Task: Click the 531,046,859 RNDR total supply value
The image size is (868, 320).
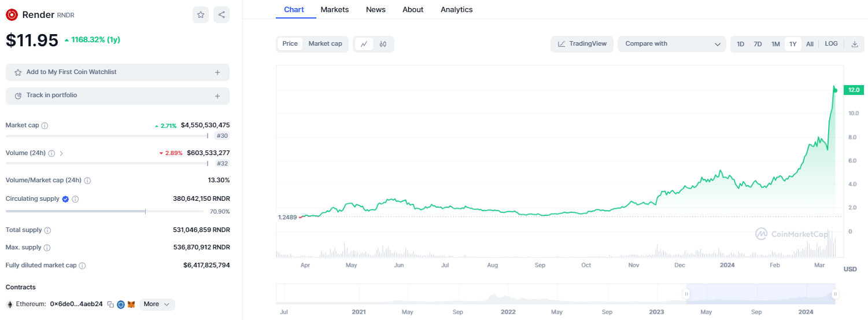Action: pos(201,230)
